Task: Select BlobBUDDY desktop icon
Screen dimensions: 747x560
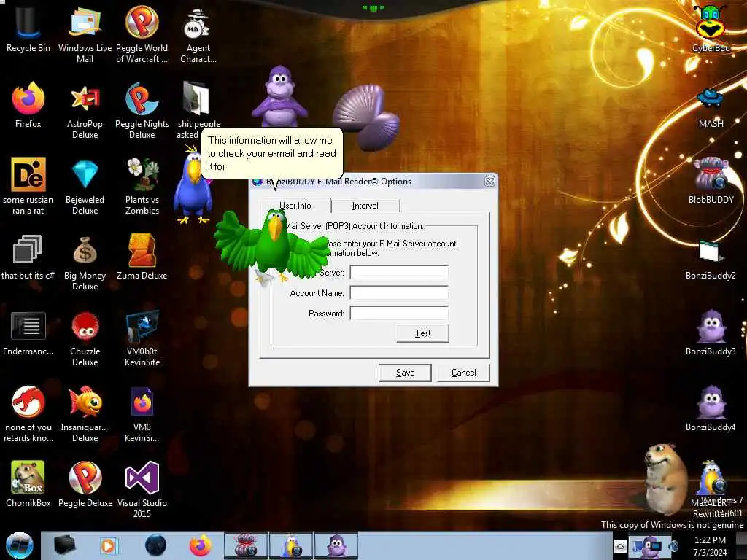Action: point(711,180)
